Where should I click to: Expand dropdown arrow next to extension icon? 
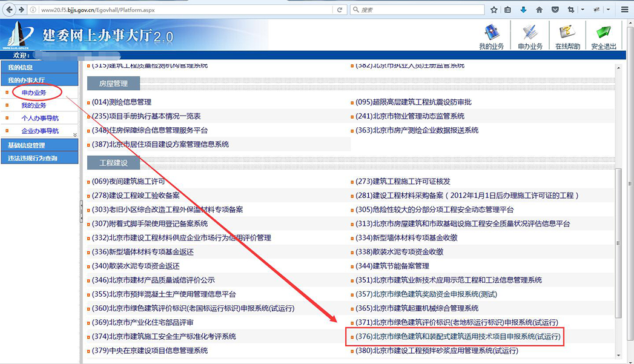coord(608,10)
